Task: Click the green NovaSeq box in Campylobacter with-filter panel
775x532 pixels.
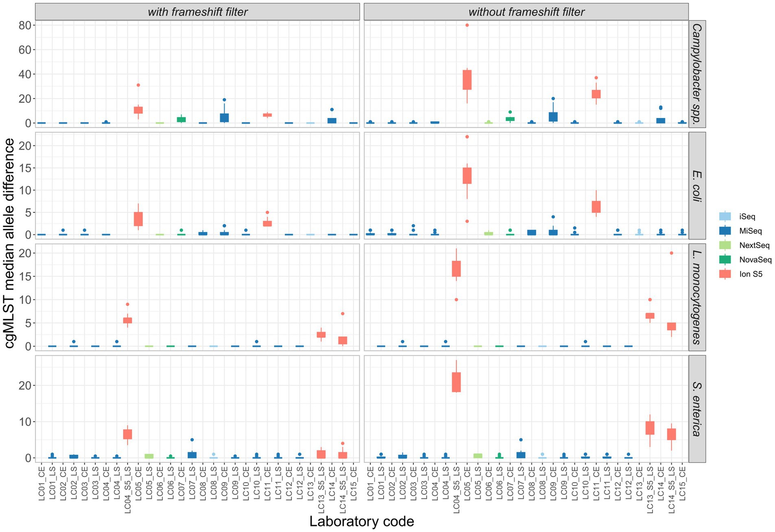Action: click(x=181, y=120)
